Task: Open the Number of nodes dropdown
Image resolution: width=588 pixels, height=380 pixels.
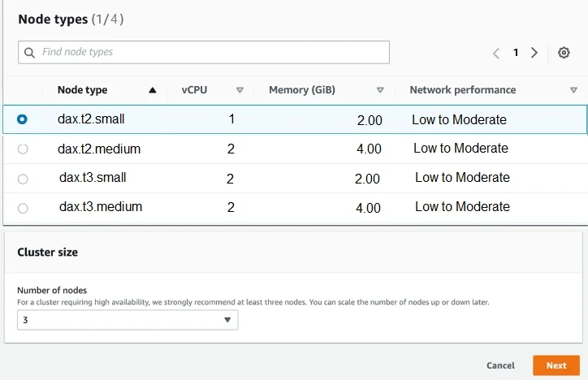Action: [128, 320]
